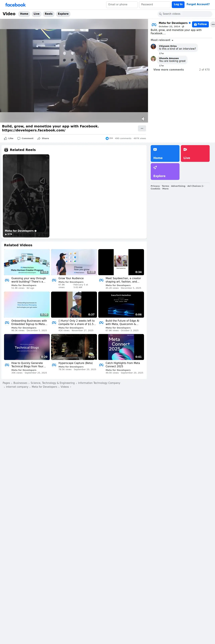This screenshot has width=215, height=644.
Task: Open the Cookies footer link
Action: pos(155,189)
